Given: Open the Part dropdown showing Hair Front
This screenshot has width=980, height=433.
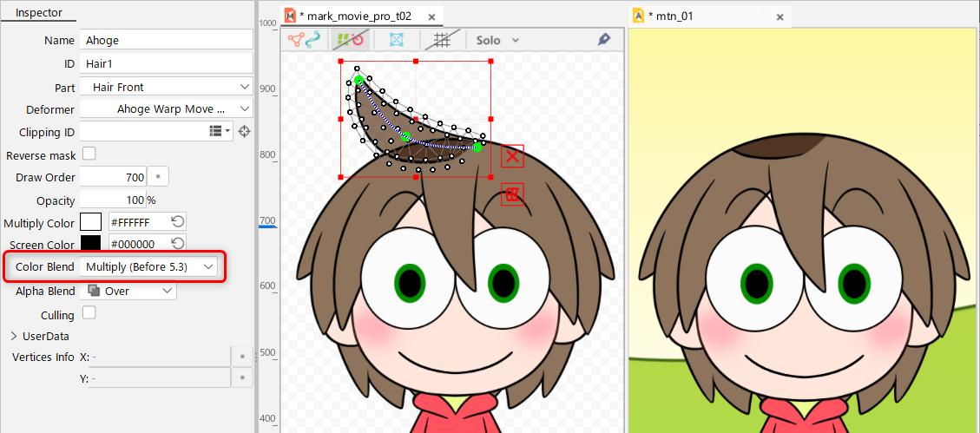Looking at the screenshot, I should (165, 87).
